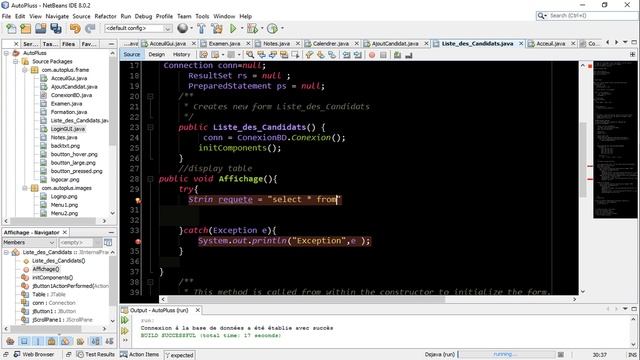Click the Undo arrow icon
The height and width of the screenshot is (360, 640).
coord(75,29)
